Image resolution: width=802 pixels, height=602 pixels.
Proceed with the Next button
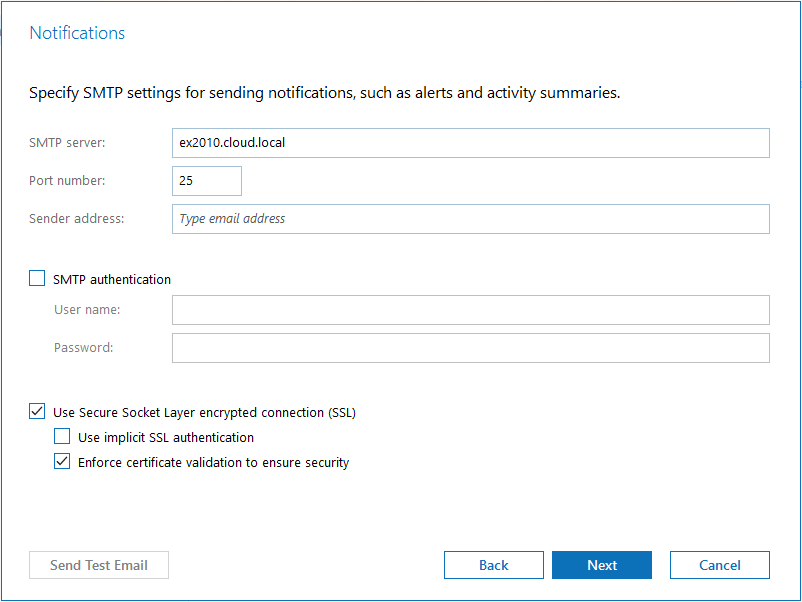pyautogui.click(x=602, y=565)
